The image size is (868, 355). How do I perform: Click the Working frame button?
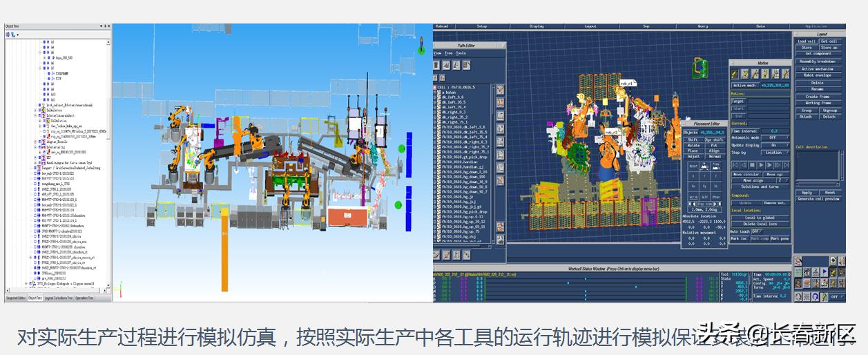(818, 103)
